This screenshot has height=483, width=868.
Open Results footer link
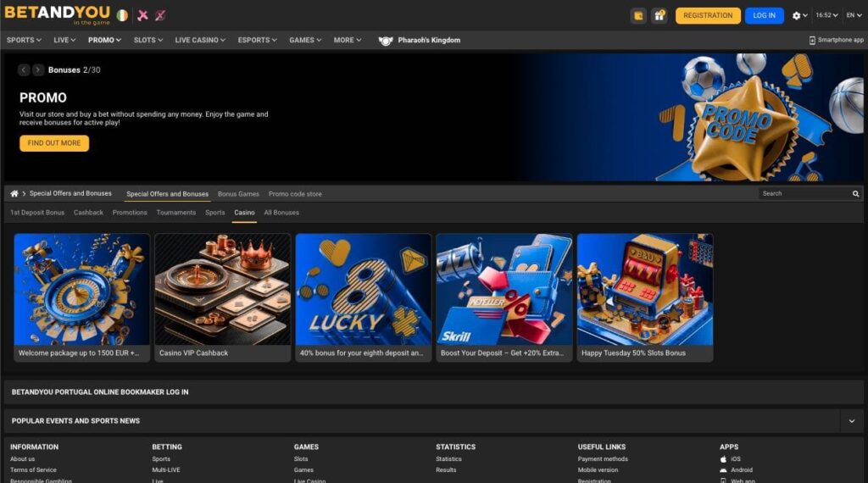446,470
